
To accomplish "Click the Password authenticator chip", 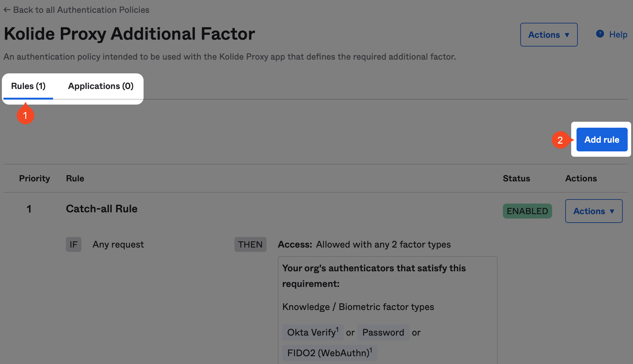I will coord(383,332).
